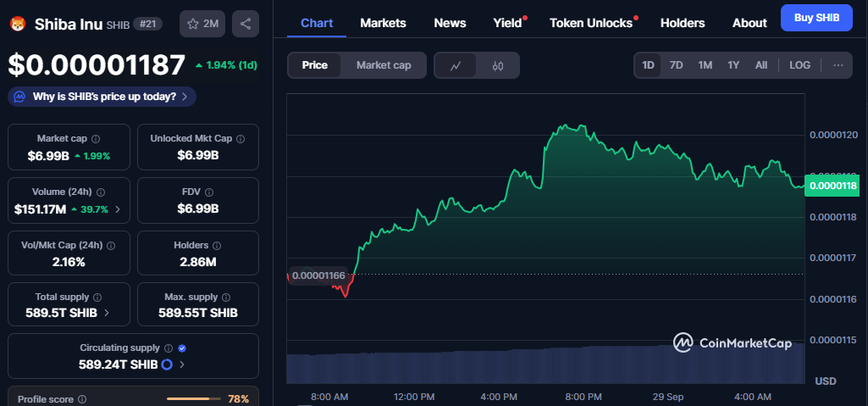
Task: Switch to the Token Unlocks tab
Action: (591, 23)
